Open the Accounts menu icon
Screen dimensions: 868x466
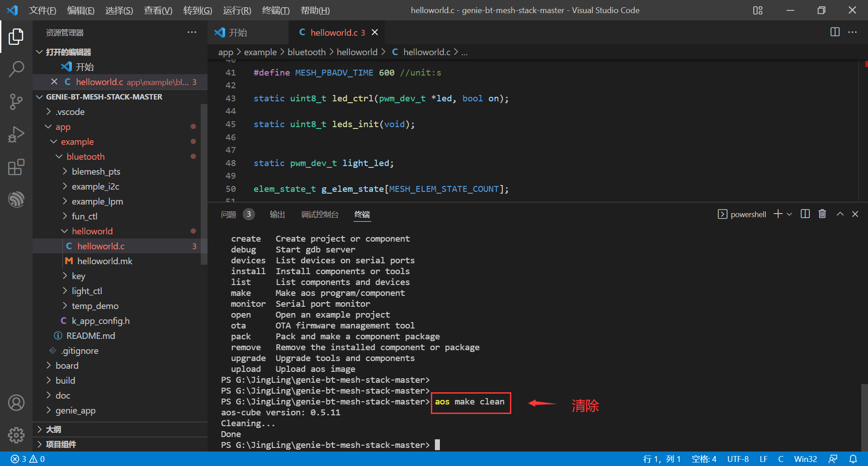(16, 403)
